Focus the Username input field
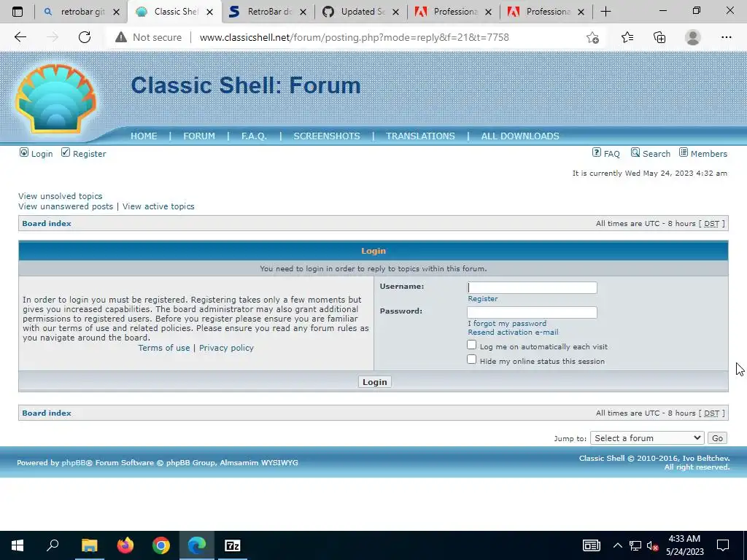This screenshot has height=560, width=747. click(532, 287)
